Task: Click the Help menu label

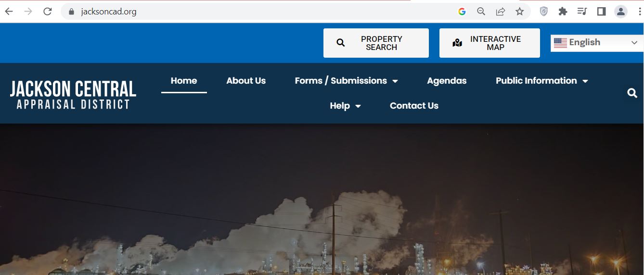Action: tap(340, 106)
